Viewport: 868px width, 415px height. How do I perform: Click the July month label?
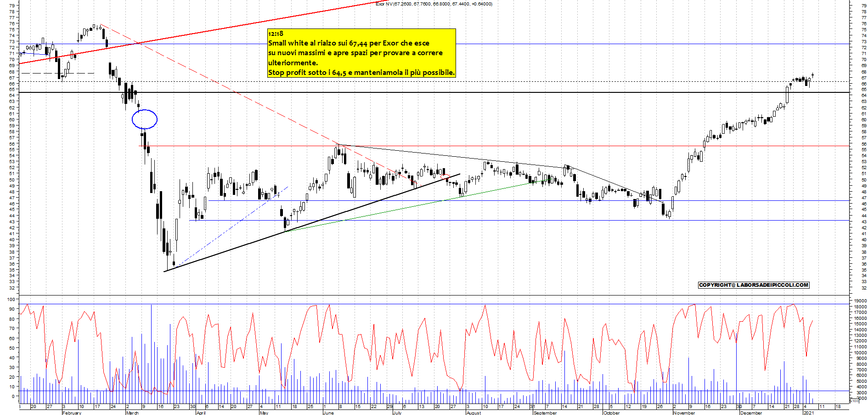tap(397, 413)
